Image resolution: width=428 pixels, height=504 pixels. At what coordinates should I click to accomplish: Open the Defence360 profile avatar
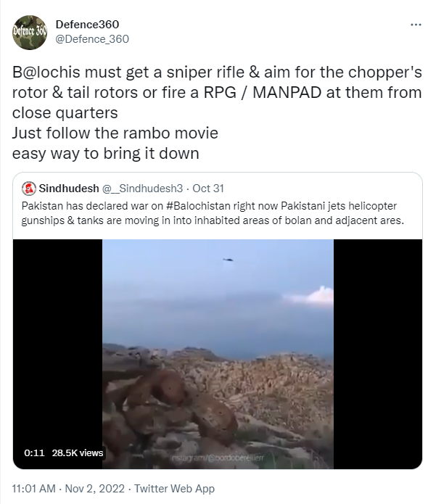point(30,32)
